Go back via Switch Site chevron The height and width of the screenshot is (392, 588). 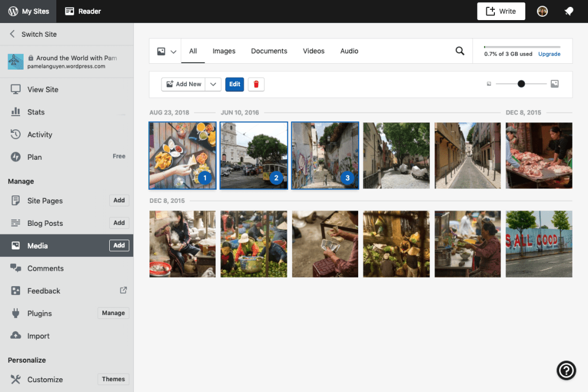(x=12, y=34)
